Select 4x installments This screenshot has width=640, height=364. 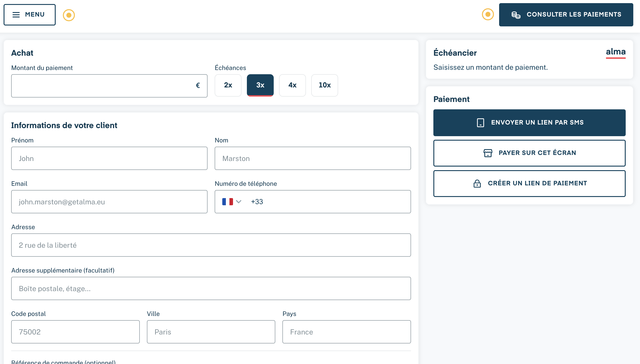(x=292, y=85)
